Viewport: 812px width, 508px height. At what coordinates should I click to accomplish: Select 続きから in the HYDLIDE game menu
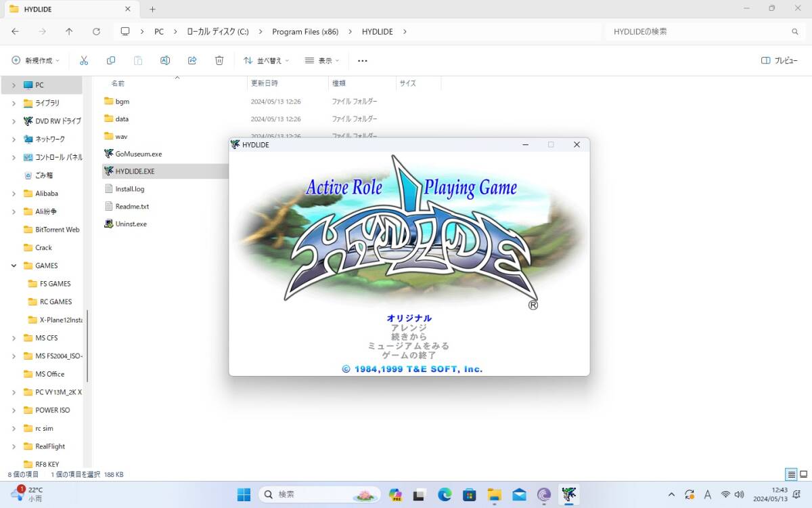pos(409,337)
